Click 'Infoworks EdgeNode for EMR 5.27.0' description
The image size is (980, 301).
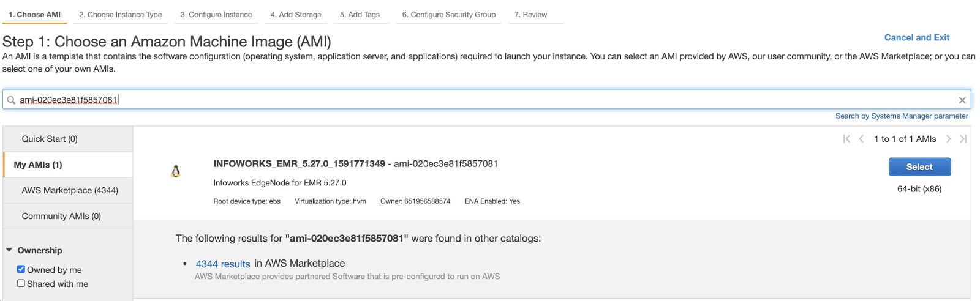tap(280, 182)
